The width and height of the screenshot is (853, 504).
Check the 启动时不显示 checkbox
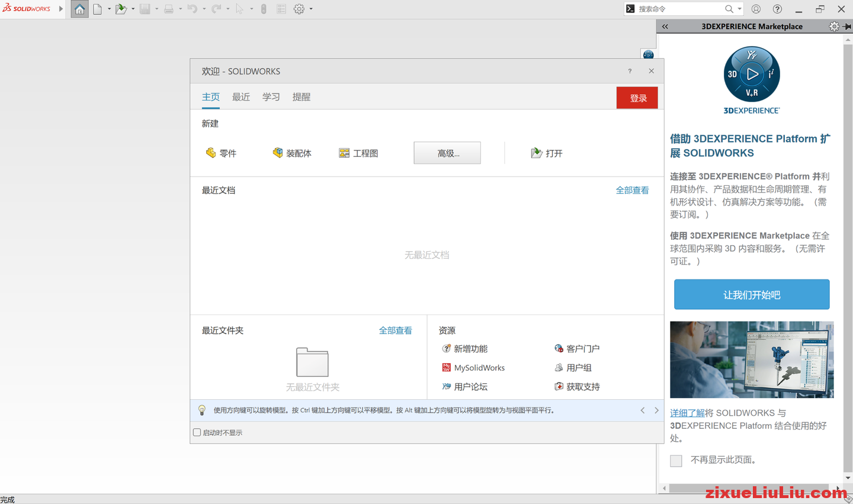(197, 432)
